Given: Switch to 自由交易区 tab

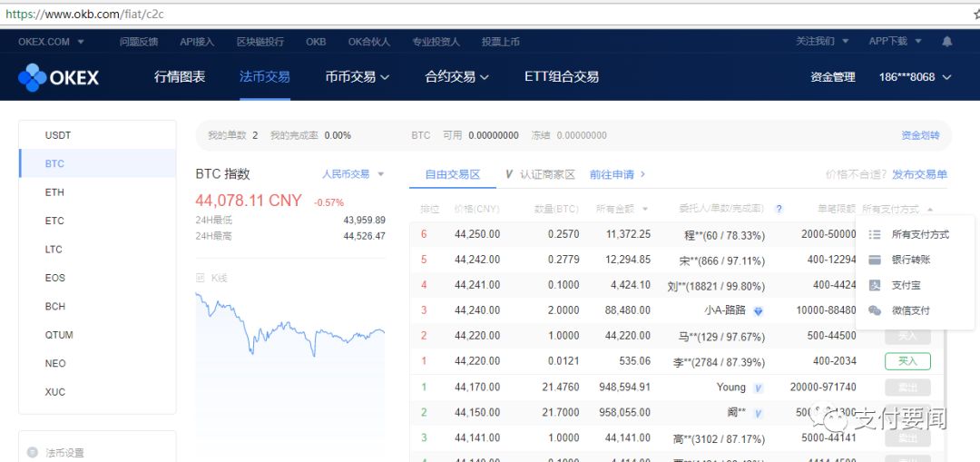Looking at the screenshot, I should point(453,174).
